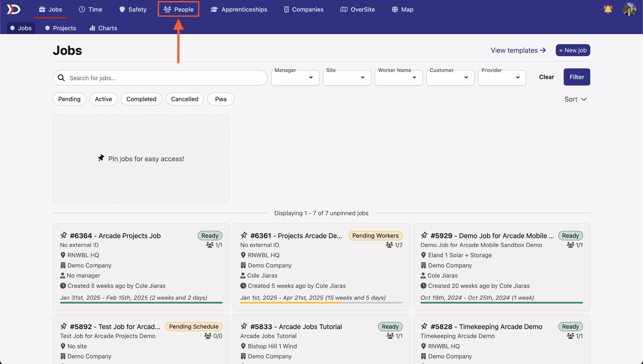
Task: Click the Pending Schedule status badge
Action: (194, 326)
